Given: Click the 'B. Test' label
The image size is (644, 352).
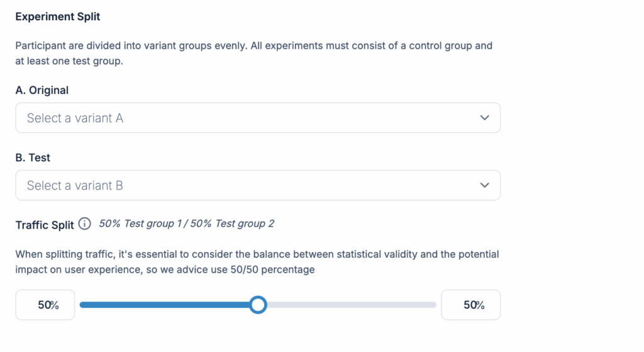Looking at the screenshot, I should (x=33, y=157).
